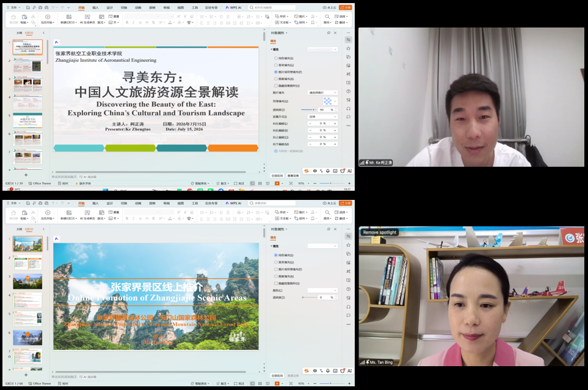Click headset support icon in top window sidebar
Viewport: 588px width, 390px height.
coord(349,108)
